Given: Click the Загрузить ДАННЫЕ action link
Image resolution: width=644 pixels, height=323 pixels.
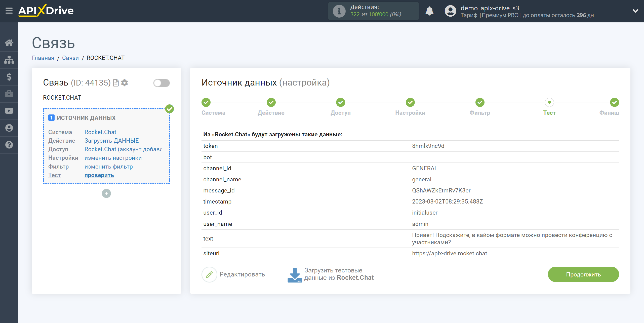Looking at the screenshot, I should coord(112,141).
